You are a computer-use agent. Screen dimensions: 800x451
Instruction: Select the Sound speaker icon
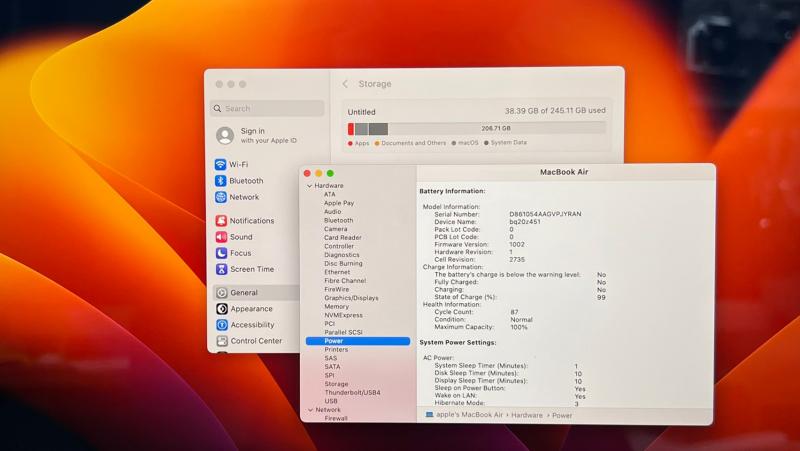pos(221,237)
